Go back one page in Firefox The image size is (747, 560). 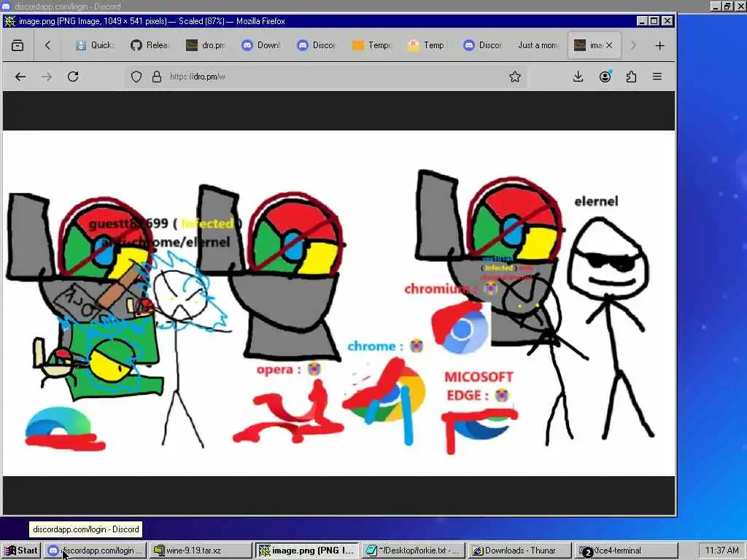coord(20,77)
